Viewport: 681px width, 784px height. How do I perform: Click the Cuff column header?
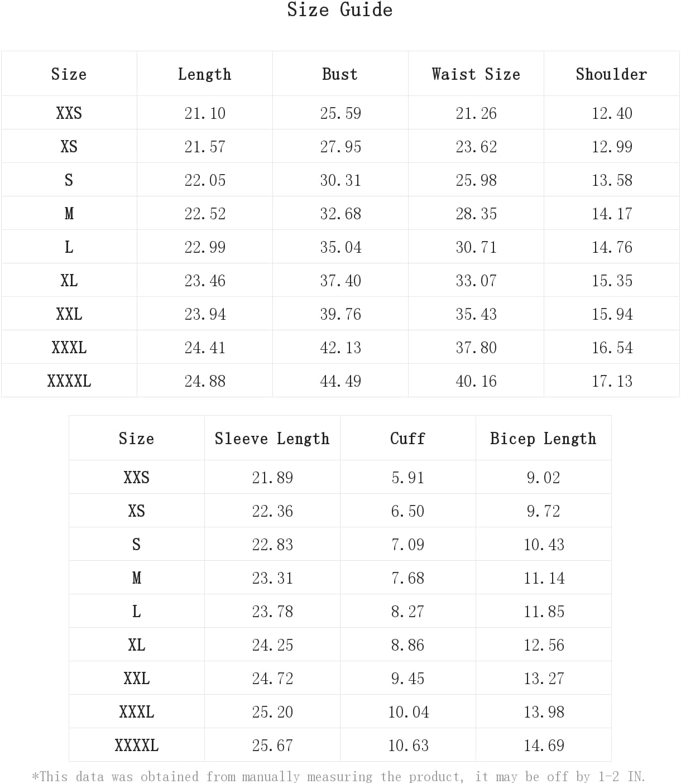407,439
